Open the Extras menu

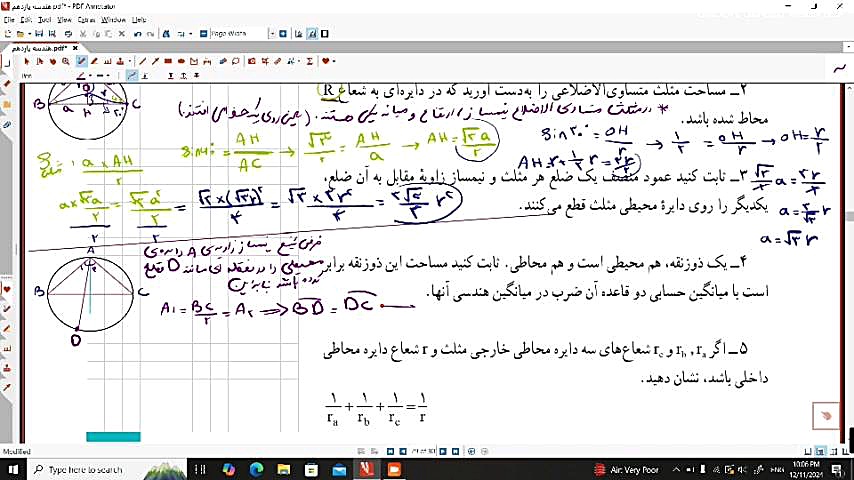click(x=86, y=20)
